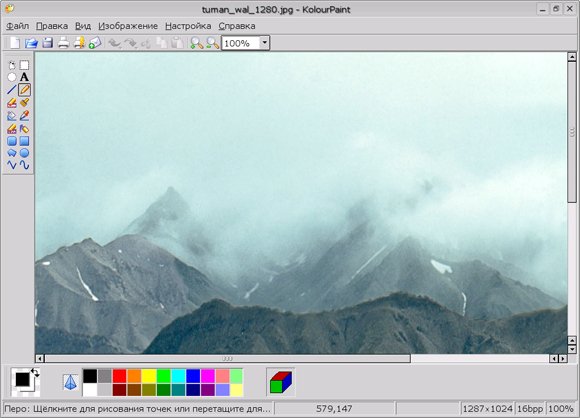This screenshot has height=418, width=580.
Task: Click the black foreground color box
Action: 22,380
